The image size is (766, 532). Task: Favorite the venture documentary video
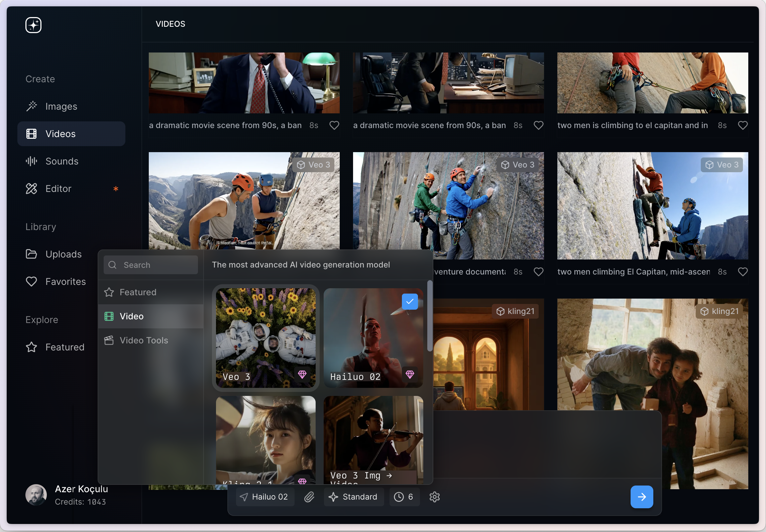click(538, 272)
